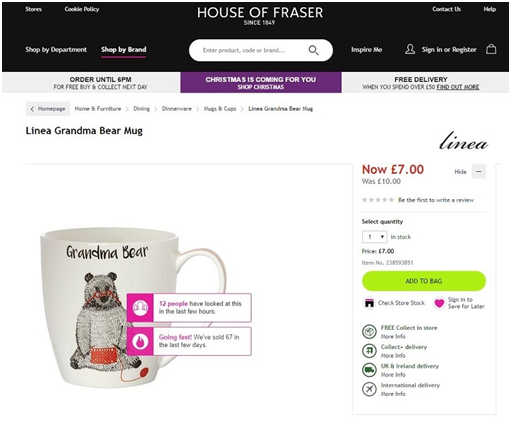Collapse the price panel with the Hide minus button
The width and height of the screenshot is (511, 439).
(479, 172)
